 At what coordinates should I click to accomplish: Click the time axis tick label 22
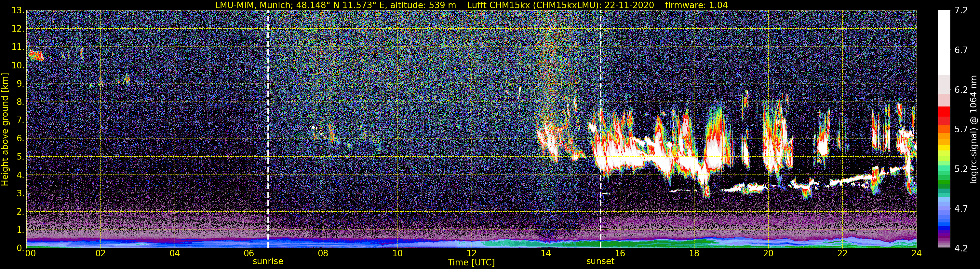point(842,253)
